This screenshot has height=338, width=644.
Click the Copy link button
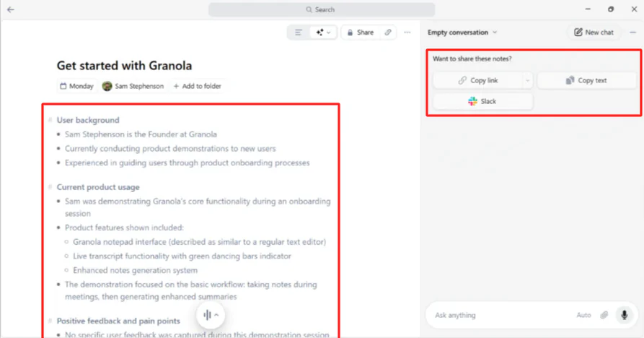point(477,80)
